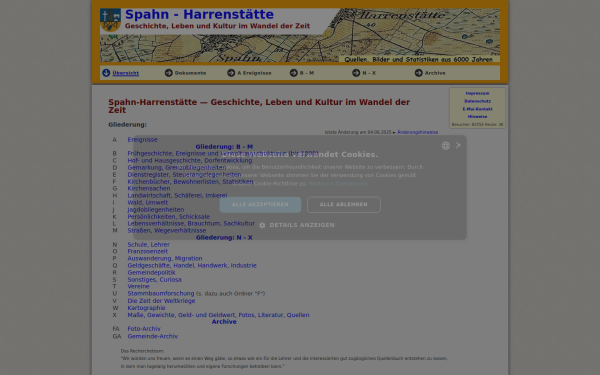Reject cookies with Alle ablehnen
This screenshot has height=375, width=600.
click(x=344, y=205)
